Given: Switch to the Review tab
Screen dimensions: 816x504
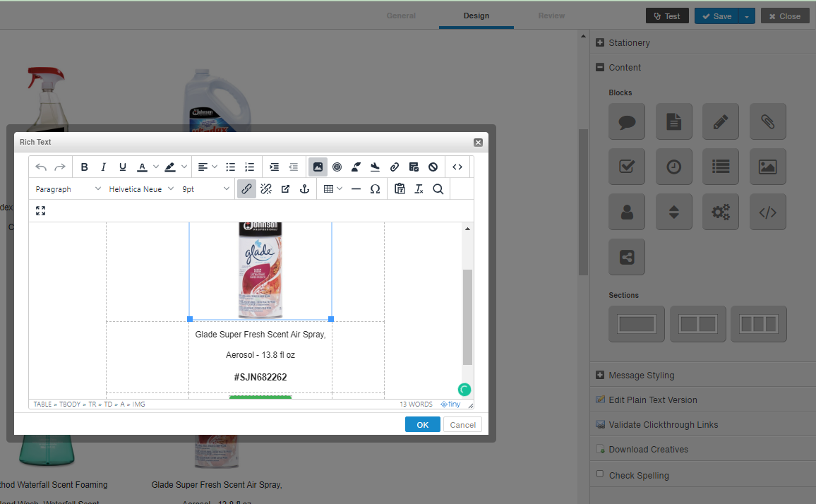Looking at the screenshot, I should coord(551,16).
